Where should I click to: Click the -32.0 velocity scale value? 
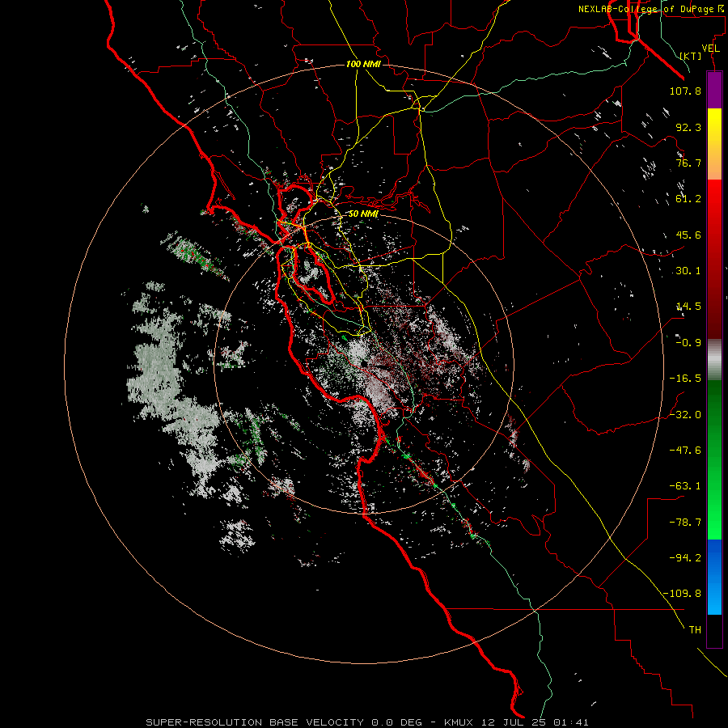[x=685, y=415]
